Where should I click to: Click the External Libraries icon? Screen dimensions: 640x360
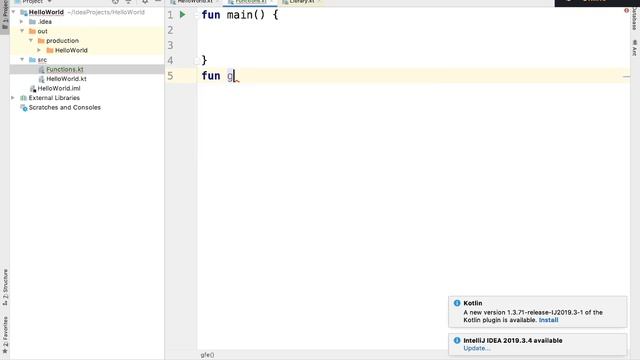[x=24, y=98]
